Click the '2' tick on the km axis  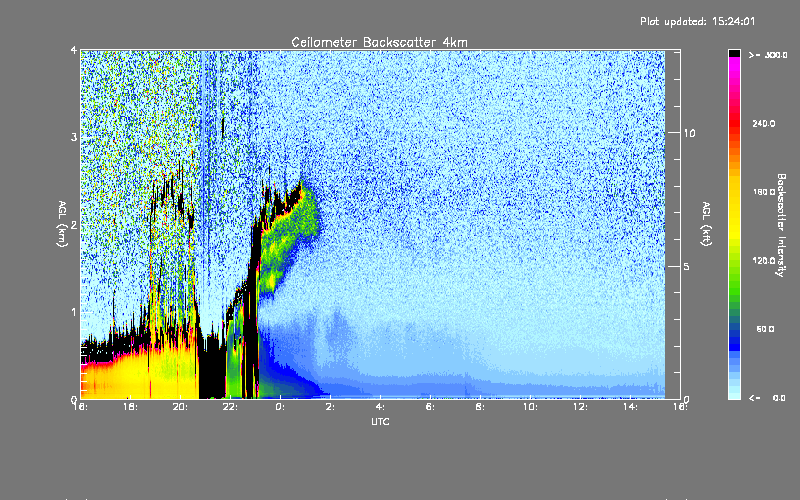(74, 225)
